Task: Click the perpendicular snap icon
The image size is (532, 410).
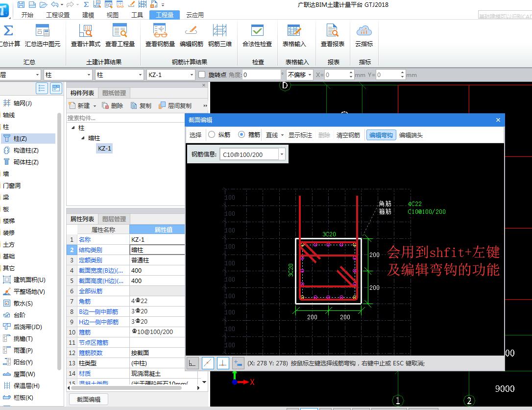Action: point(222,363)
